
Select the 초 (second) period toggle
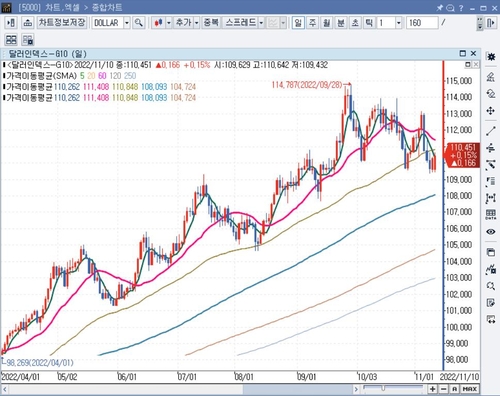(x=355, y=23)
